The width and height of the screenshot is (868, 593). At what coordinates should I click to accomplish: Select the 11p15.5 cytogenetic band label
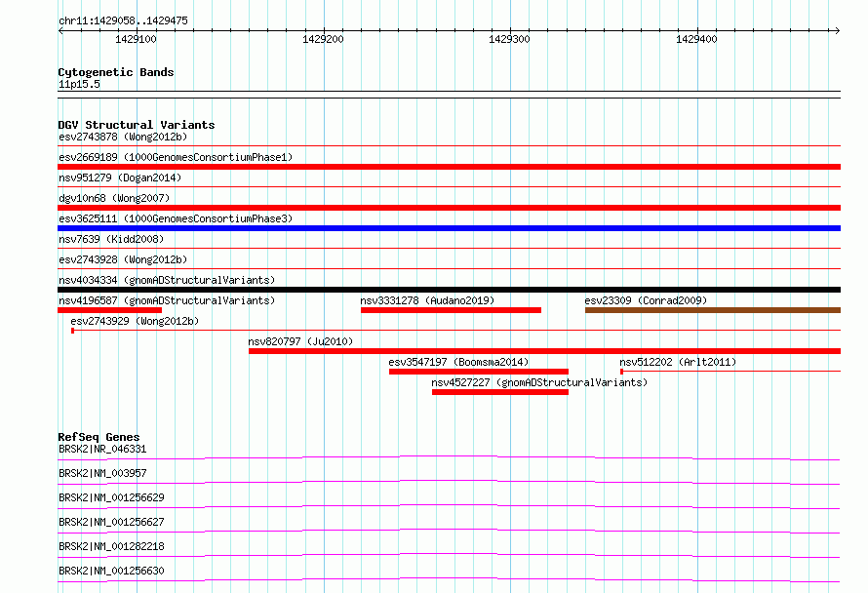(79, 84)
